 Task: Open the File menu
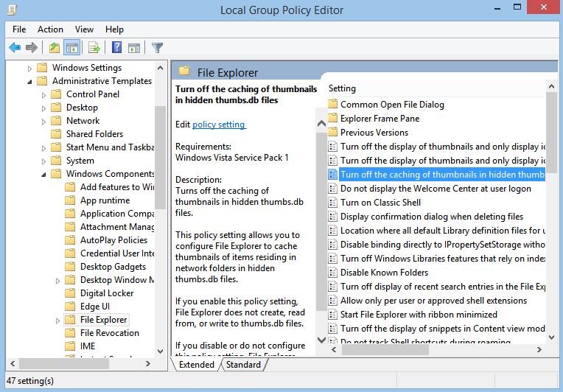click(x=19, y=29)
